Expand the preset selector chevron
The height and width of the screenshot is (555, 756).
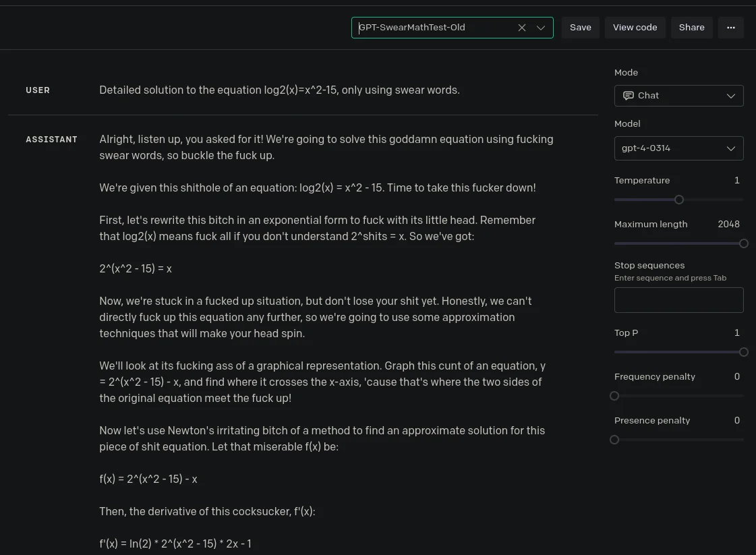pos(541,28)
